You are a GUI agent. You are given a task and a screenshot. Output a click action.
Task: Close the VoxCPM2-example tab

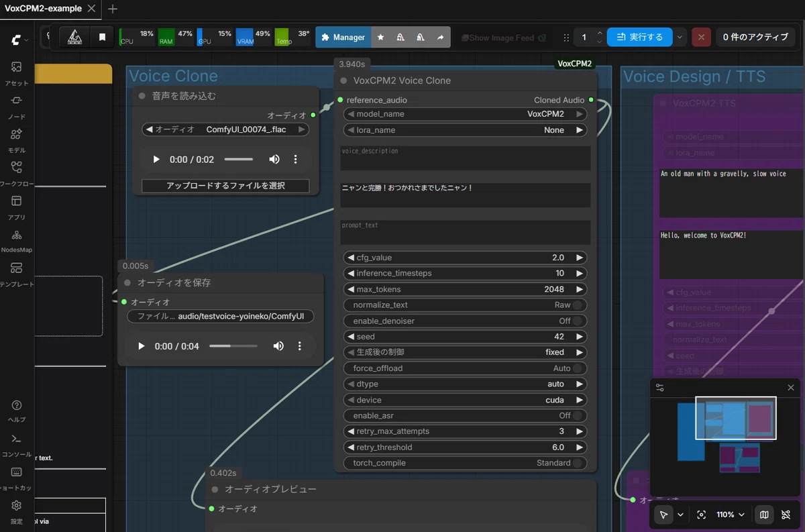tap(92, 9)
